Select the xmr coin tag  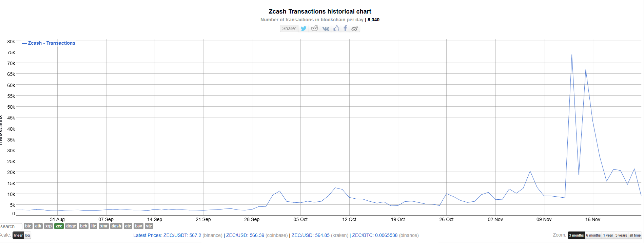103,226
